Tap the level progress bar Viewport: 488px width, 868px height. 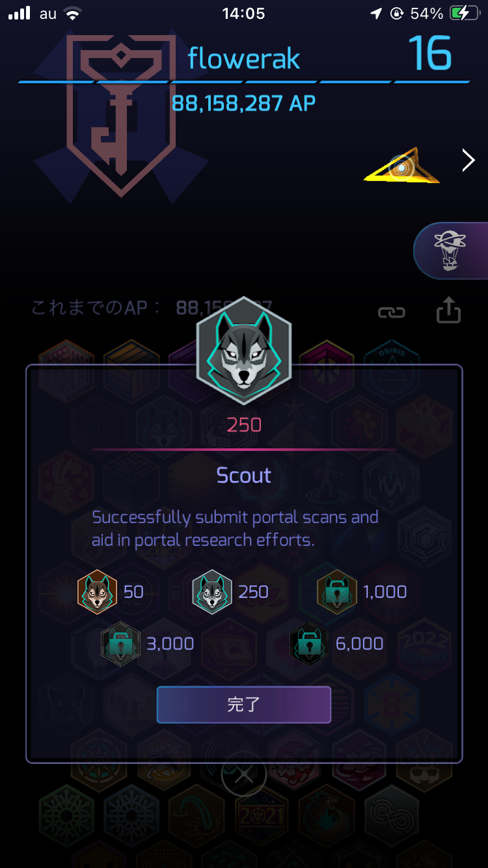(244, 82)
